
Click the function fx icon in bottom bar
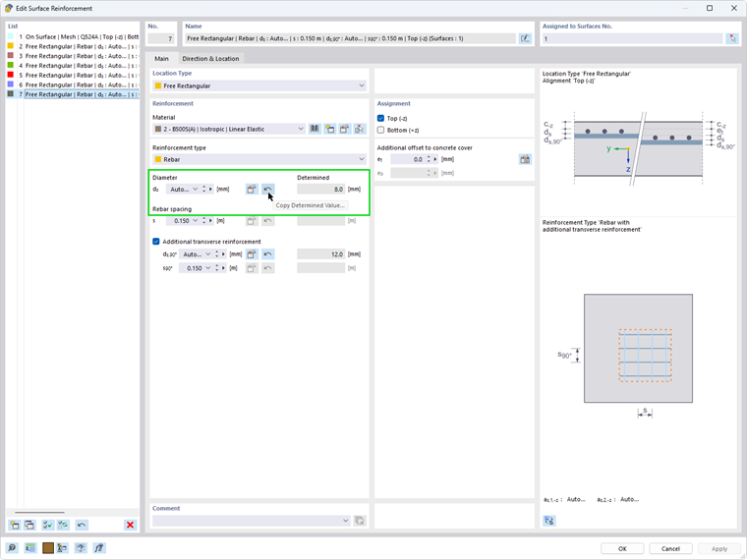point(98,548)
